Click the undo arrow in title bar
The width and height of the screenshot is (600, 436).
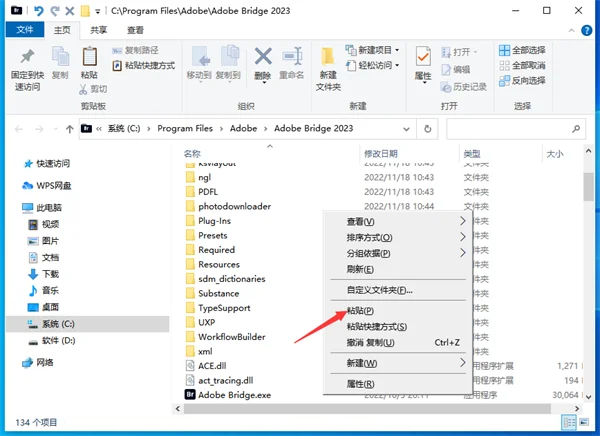[39, 11]
